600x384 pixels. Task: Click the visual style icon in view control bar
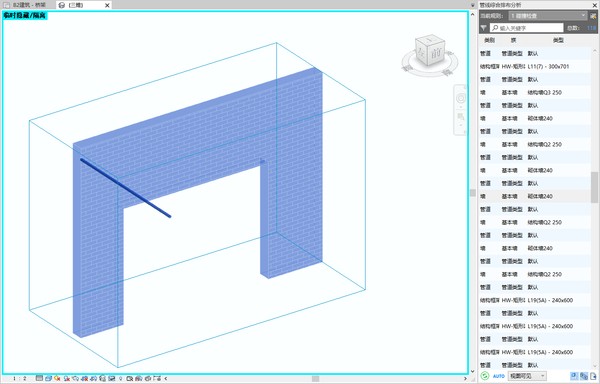point(48,378)
